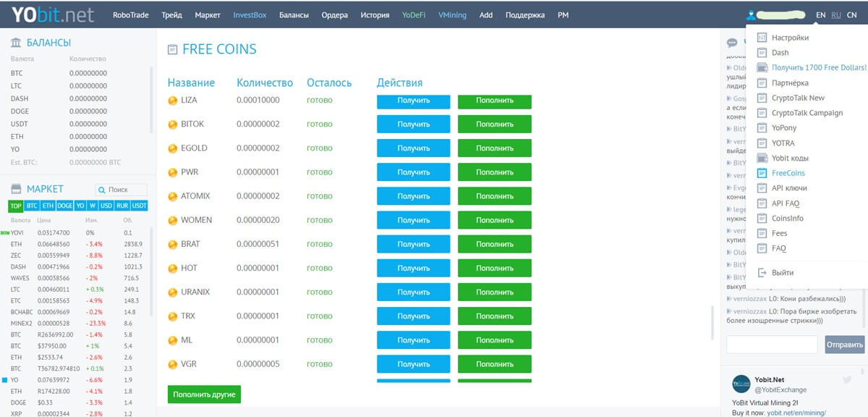
Task: Click the Маркет panel icon
Action: pyautogui.click(x=16, y=190)
